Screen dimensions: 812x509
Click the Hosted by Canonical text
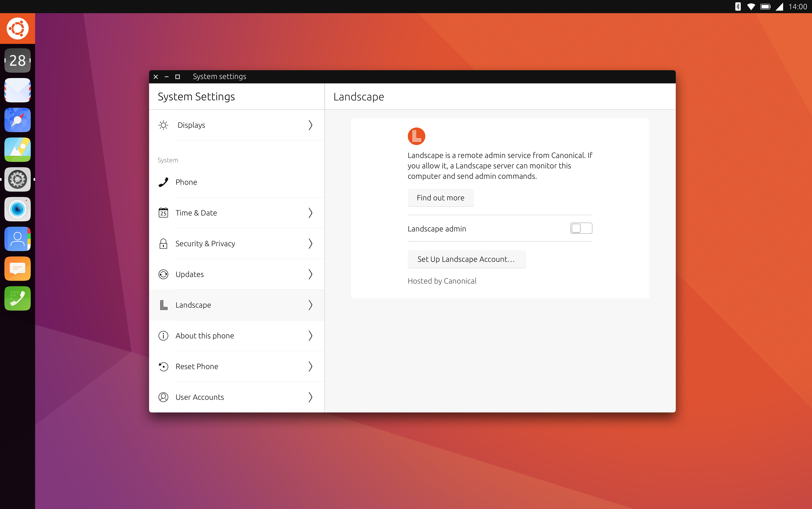[x=442, y=281]
